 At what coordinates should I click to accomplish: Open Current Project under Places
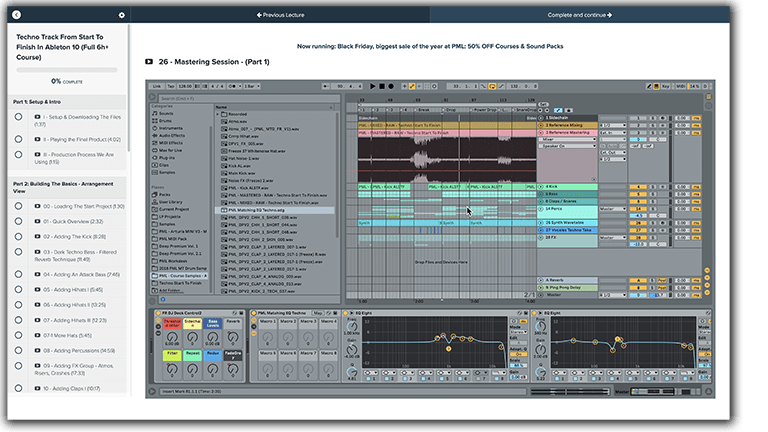(174, 209)
